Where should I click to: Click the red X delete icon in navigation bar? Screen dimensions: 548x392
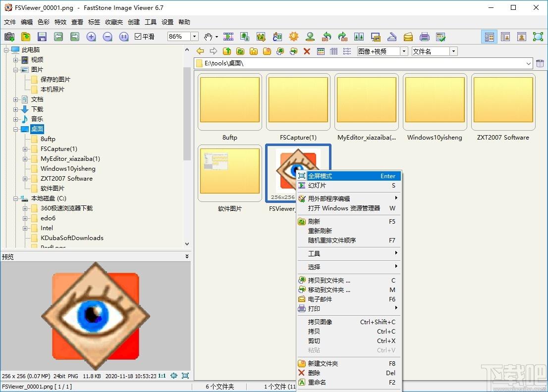(x=307, y=51)
